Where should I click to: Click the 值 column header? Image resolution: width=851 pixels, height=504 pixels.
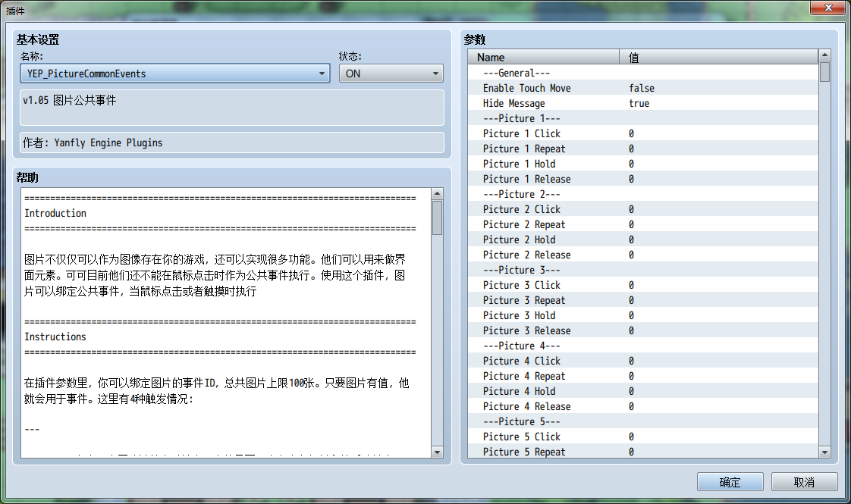click(x=718, y=57)
